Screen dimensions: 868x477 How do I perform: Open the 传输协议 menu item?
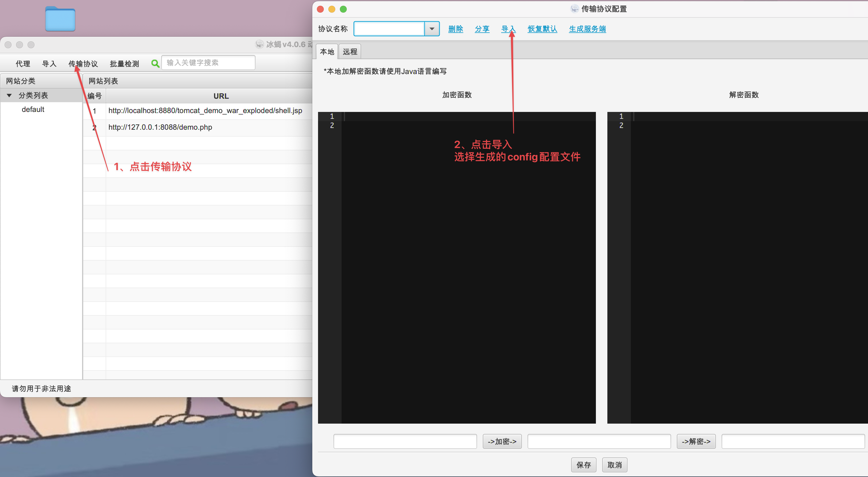coord(83,64)
